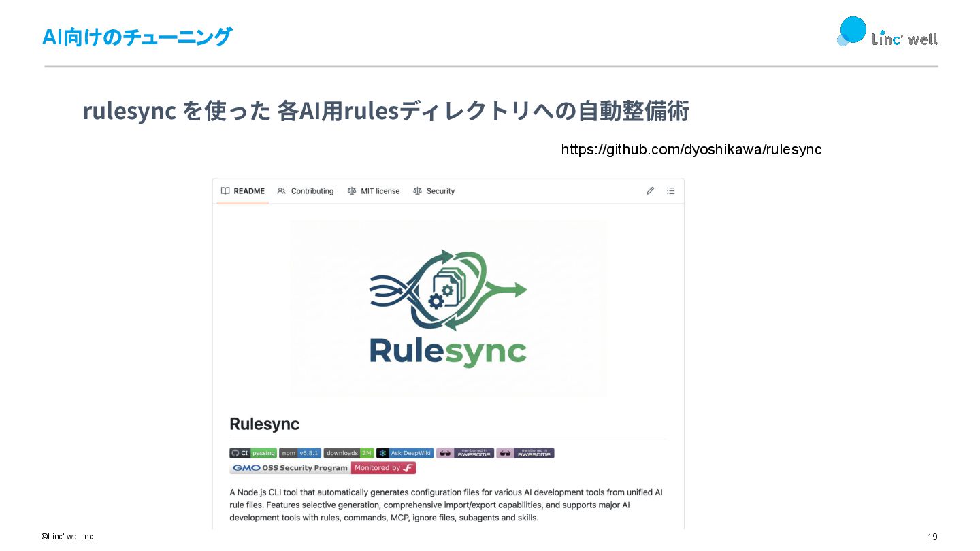Click the scales icon beside MIT license
980x551 pixels.
[x=352, y=191]
